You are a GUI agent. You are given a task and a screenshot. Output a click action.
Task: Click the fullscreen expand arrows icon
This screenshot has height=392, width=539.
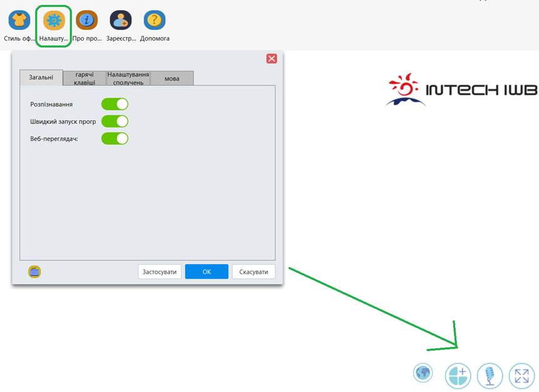click(x=521, y=376)
